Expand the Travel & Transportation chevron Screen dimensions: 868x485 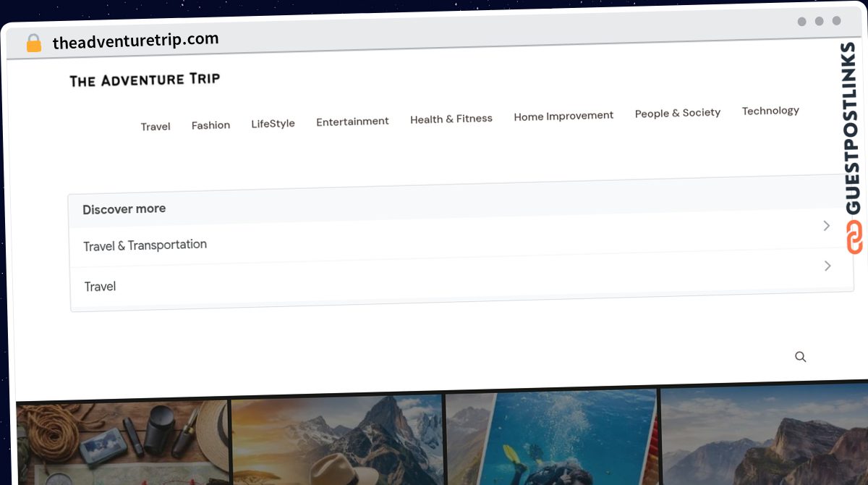coord(827,226)
